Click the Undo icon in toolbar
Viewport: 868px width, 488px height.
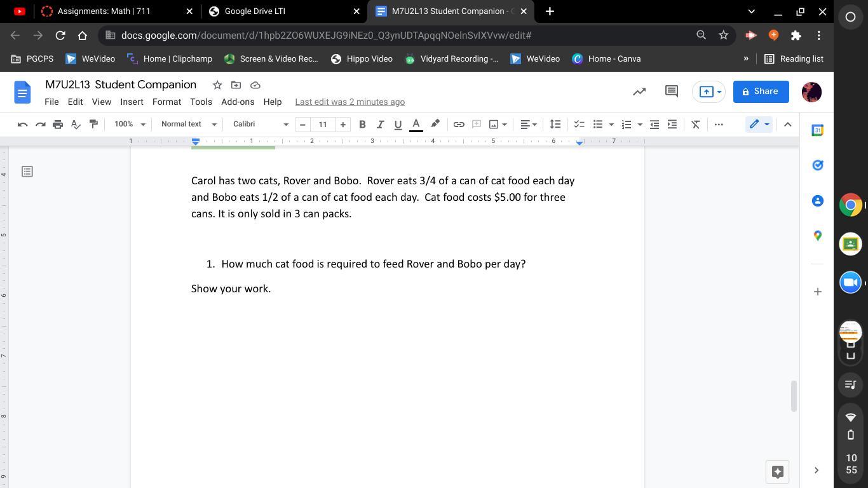(x=22, y=125)
